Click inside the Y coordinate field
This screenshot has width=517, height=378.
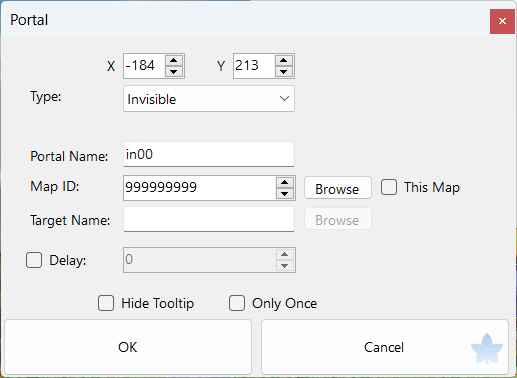tap(254, 66)
